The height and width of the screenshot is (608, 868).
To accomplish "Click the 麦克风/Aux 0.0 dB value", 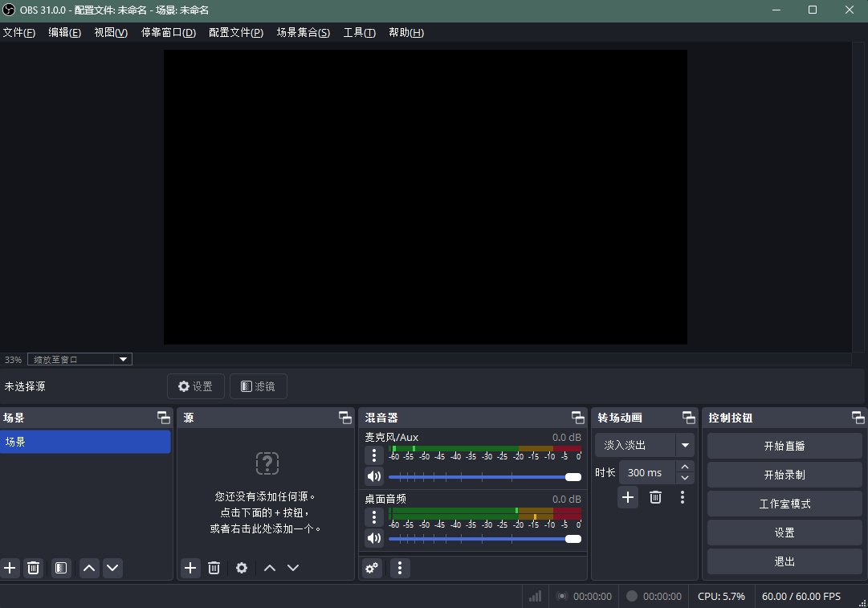I will pos(566,438).
